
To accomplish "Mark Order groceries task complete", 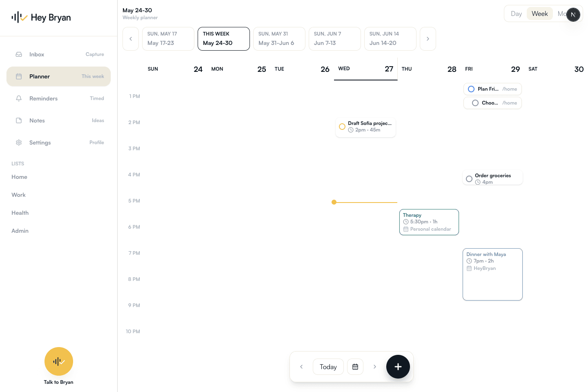I will click(x=469, y=179).
